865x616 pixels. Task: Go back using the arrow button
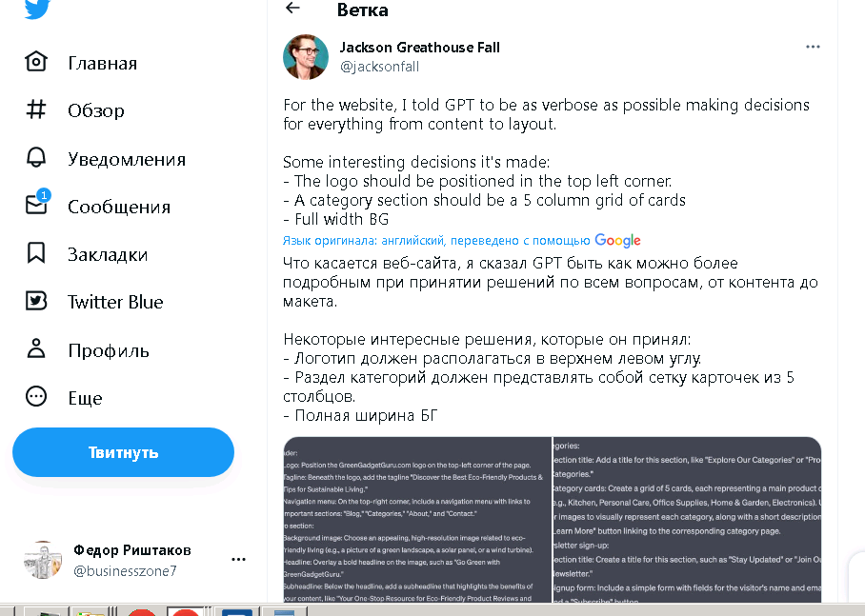pyautogui.click(x=292, y=9)
